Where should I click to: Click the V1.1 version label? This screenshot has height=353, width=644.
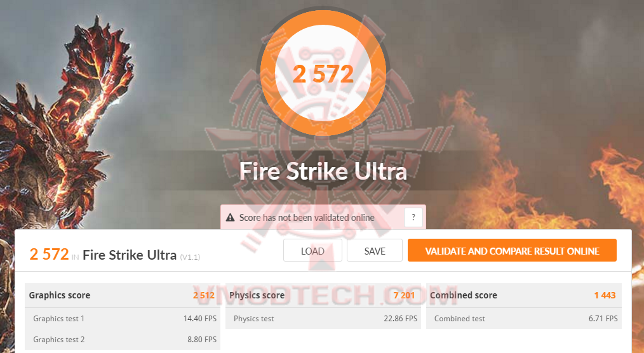190,257
